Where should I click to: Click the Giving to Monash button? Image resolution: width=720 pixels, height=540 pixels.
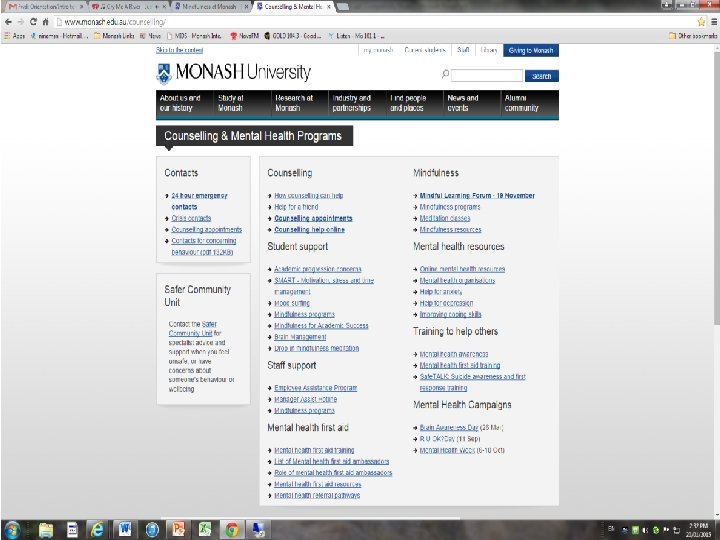tap(531, 51)
